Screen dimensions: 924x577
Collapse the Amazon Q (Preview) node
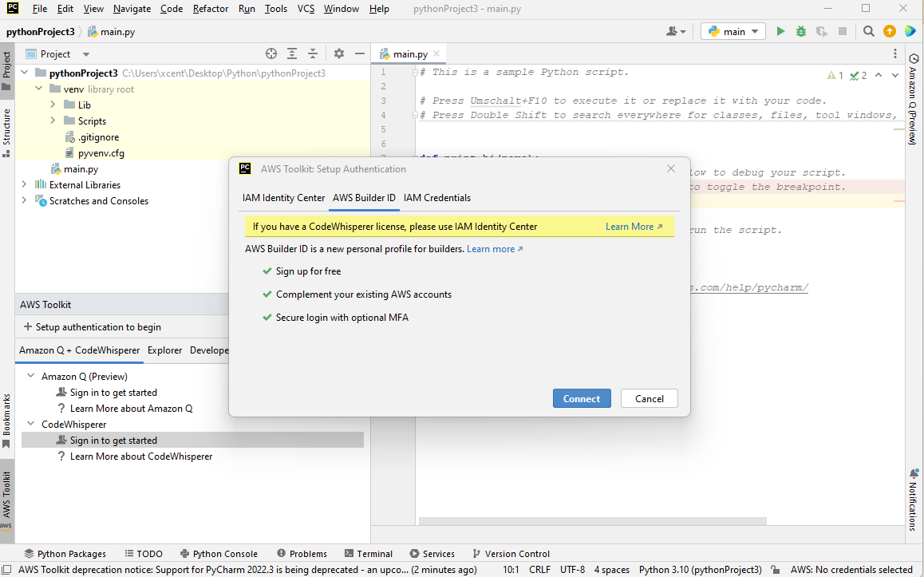tap(30, 377)
